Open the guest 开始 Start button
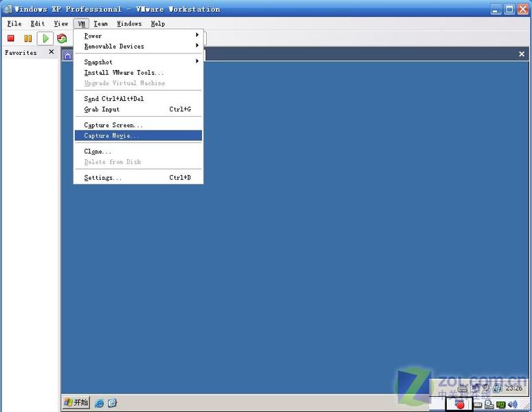This screenshot has width=532, height=412. pos(76,402)
